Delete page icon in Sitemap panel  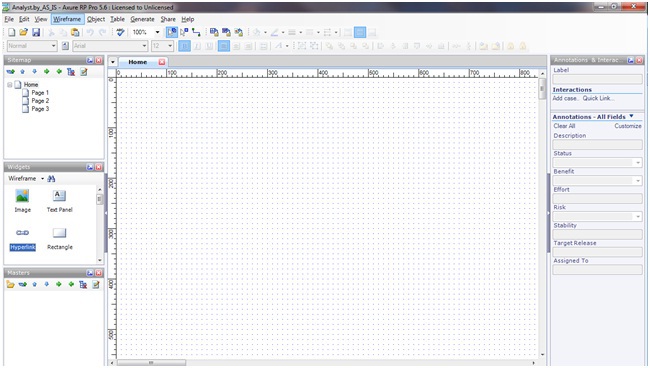[71, 72]
